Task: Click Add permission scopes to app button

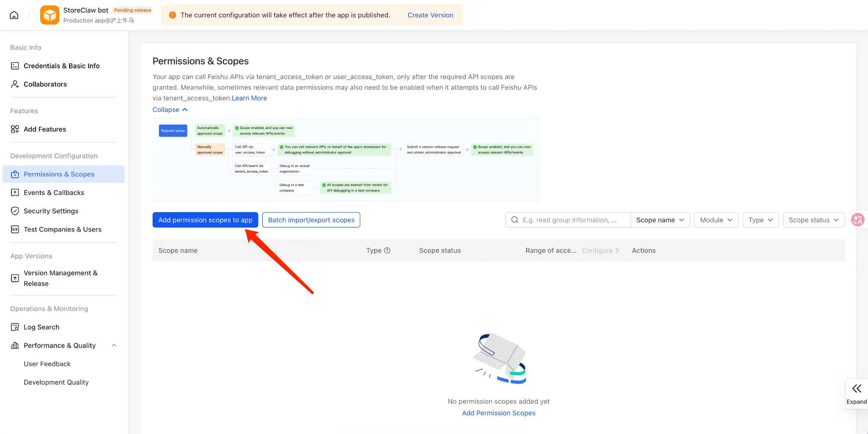Action: [x=205, y=220]
